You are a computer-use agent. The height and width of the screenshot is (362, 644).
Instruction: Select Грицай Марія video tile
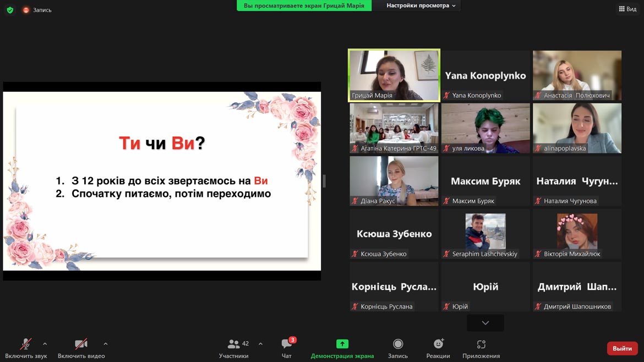click(394, 75)
